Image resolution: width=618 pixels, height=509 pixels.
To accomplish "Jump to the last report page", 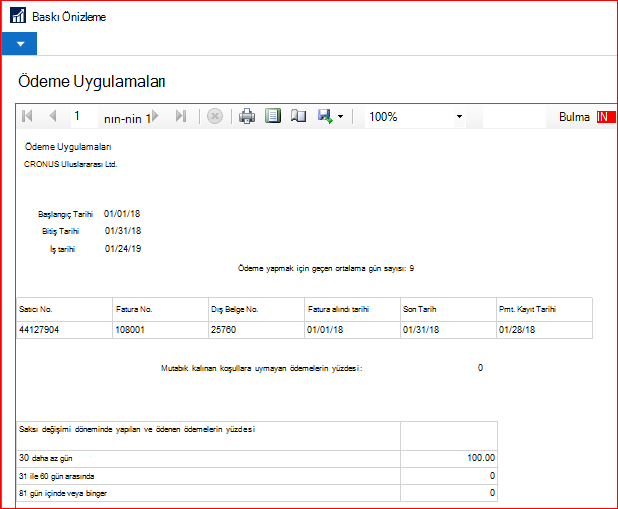I will [181, 116].
